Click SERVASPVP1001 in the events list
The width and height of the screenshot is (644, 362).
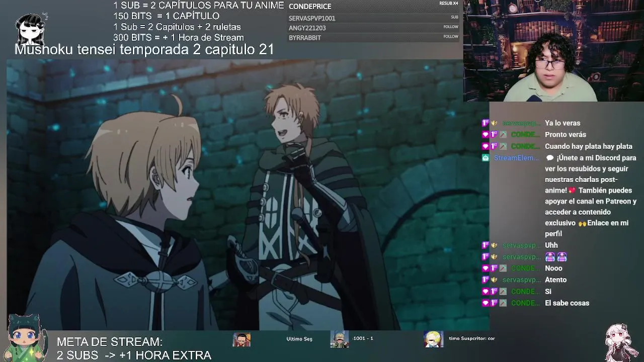pos(312,18)
